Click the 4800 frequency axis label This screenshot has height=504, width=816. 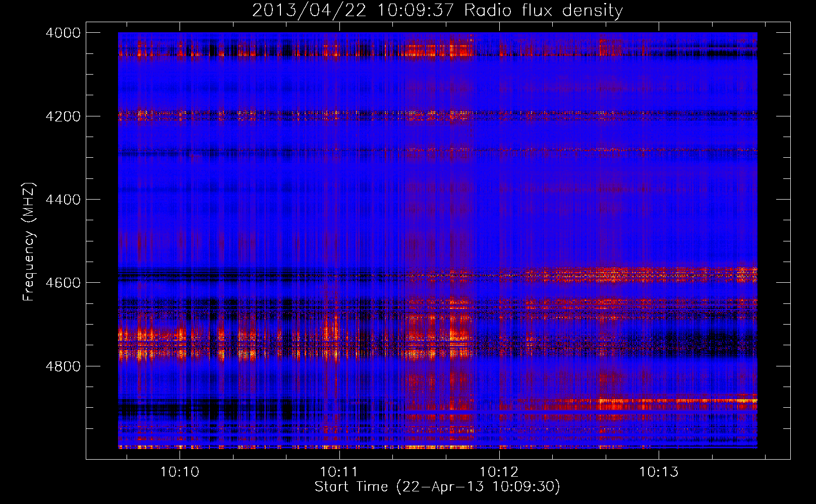pyautogui.click(x=63, y=366)
